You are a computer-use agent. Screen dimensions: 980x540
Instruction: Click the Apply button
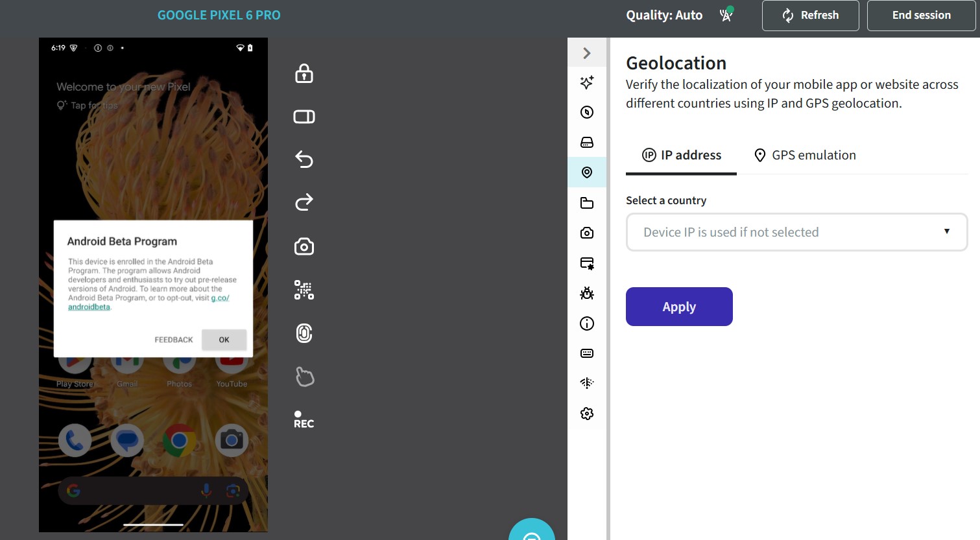(679, 307)
